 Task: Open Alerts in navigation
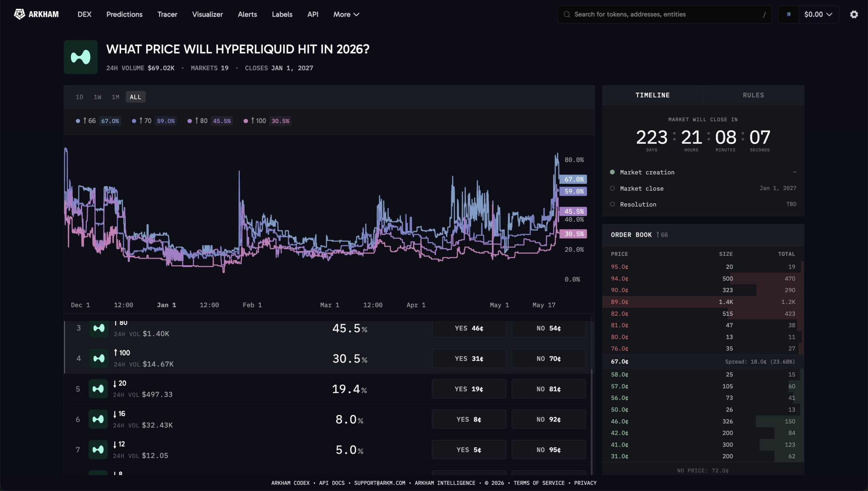[x=247, y=14]
